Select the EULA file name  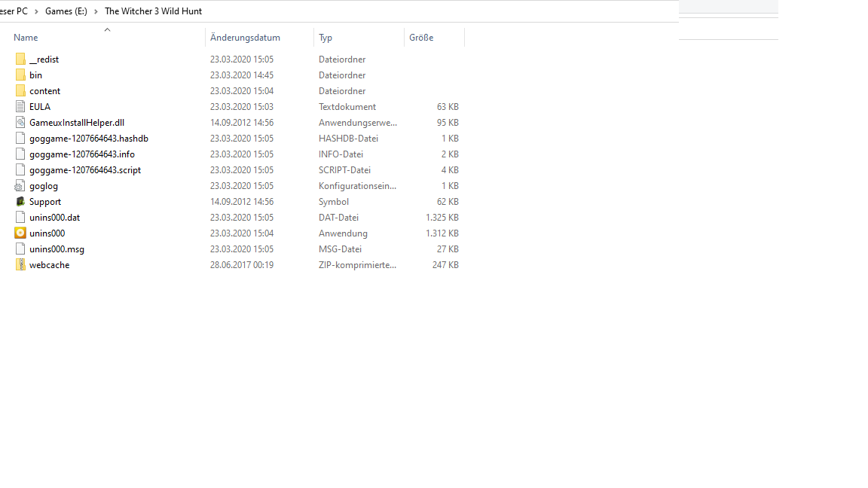point(40,107)
